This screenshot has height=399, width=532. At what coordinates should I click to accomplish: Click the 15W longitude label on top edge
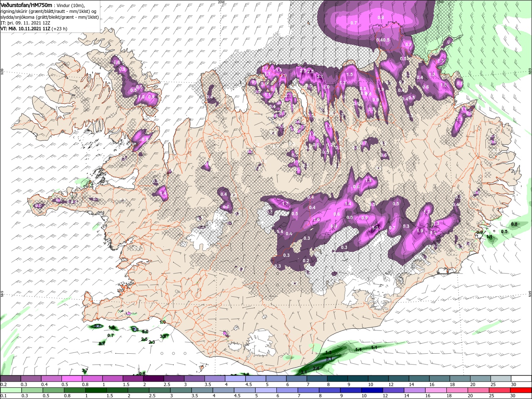441,2
